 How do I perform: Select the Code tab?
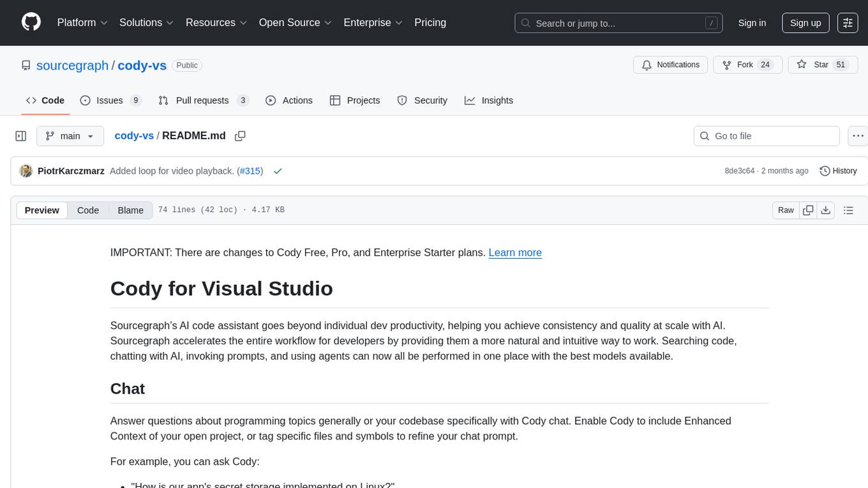coord(45,100)
